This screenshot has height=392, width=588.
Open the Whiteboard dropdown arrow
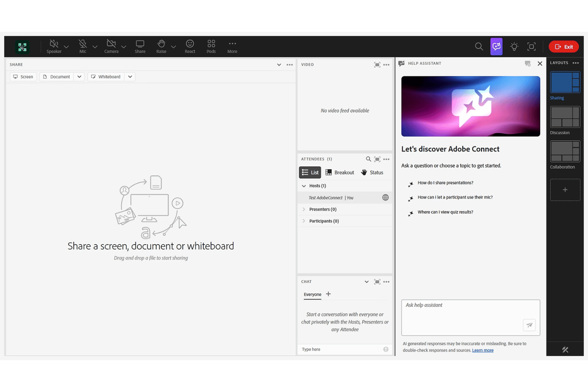tap(130, 77)
